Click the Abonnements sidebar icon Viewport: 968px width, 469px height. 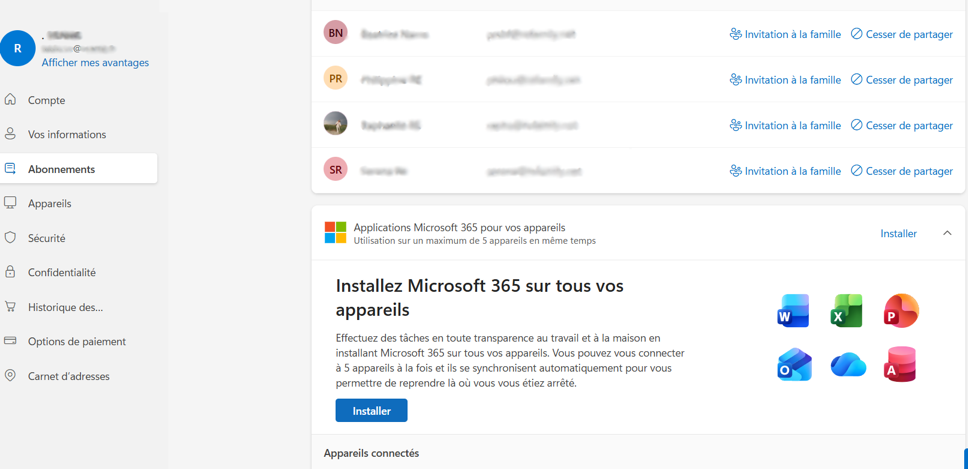(10, 168)
